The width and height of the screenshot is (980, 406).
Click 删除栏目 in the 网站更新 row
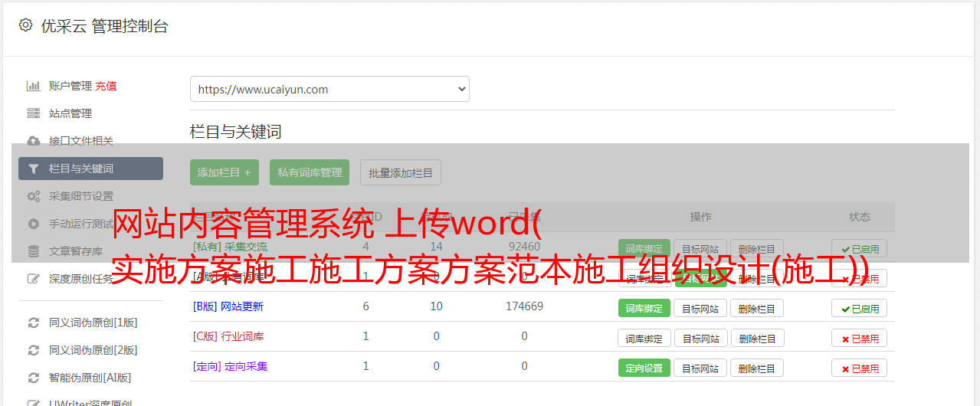tap(757, 308)
